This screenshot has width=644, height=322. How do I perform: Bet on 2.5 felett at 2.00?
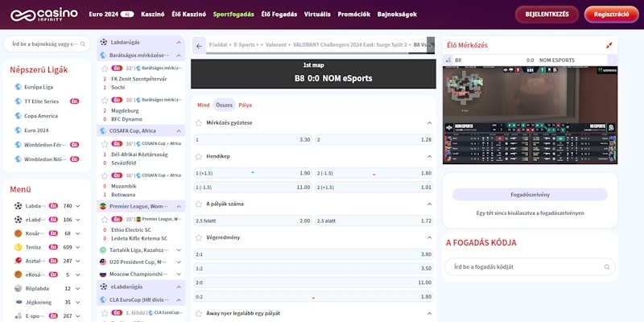[253, 221]
